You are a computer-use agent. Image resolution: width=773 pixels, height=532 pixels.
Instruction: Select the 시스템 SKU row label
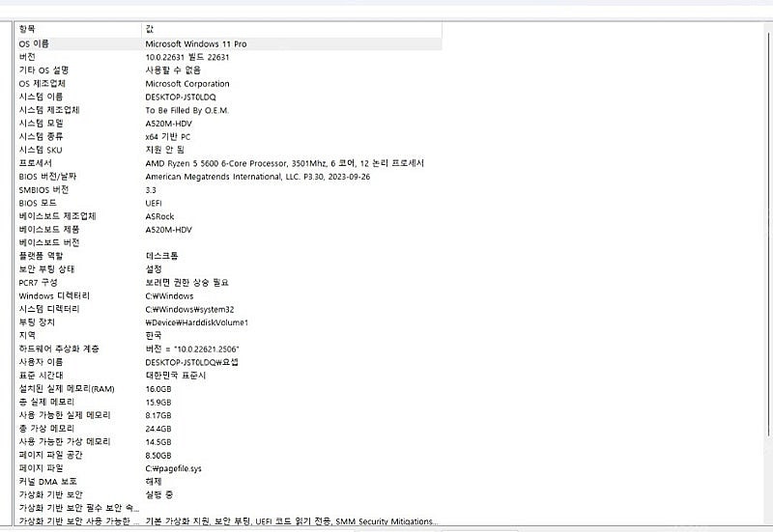41,151
